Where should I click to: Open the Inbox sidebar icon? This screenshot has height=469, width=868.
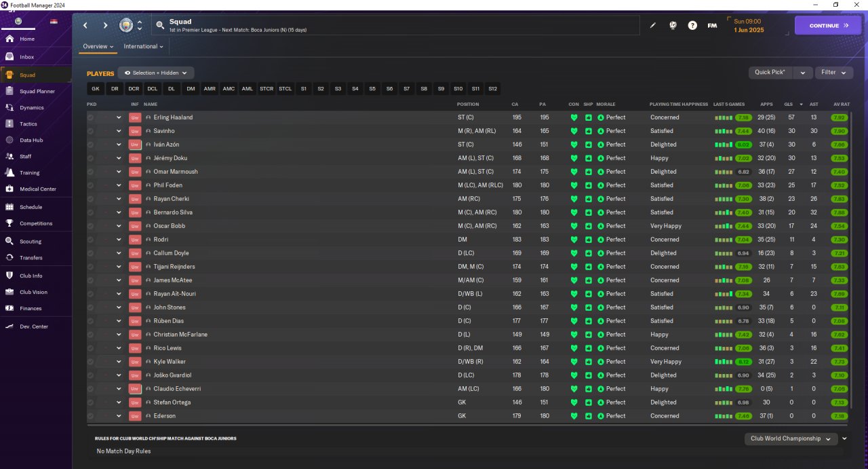[x=9, y=57]
